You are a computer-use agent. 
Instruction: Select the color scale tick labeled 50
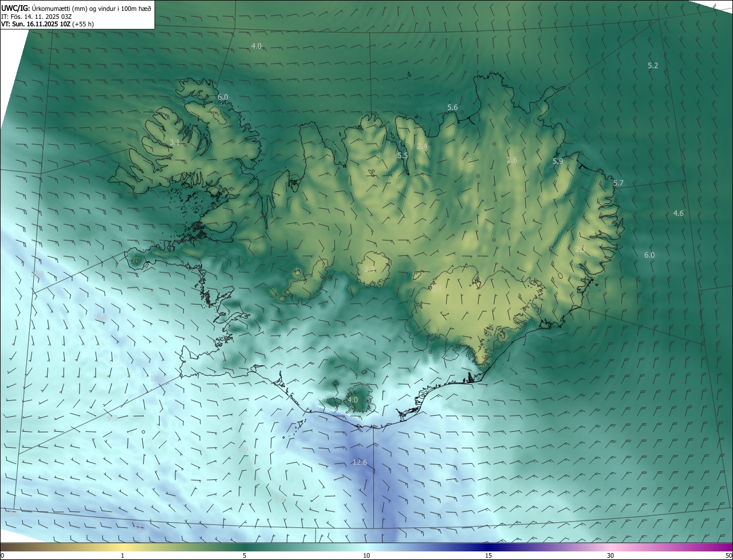click(728, 555)
